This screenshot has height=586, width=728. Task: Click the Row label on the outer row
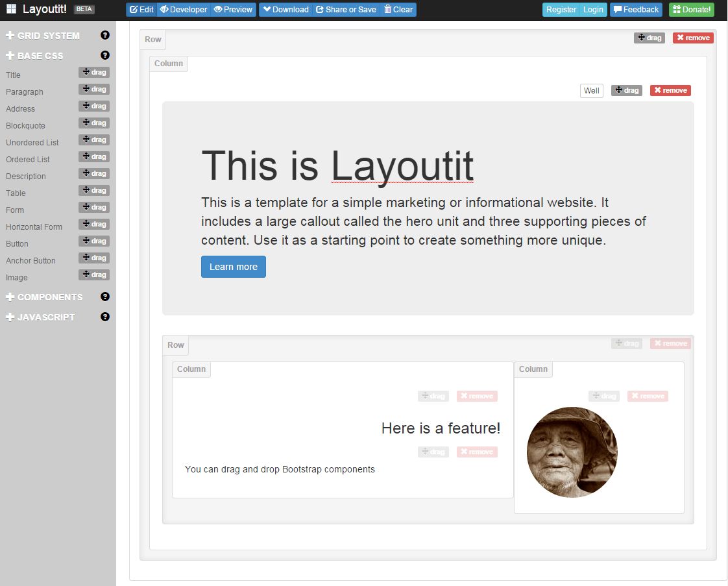click(152, 39)
